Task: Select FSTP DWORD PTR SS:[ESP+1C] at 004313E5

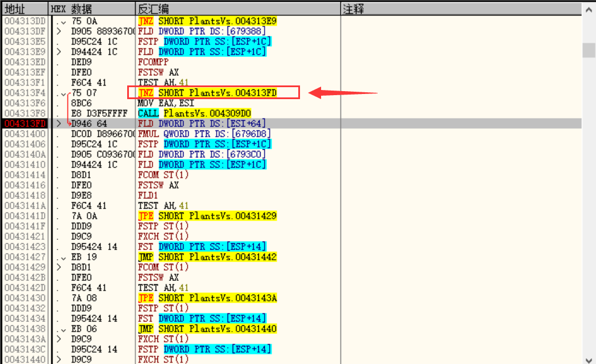Action: [x=205, y=42]
